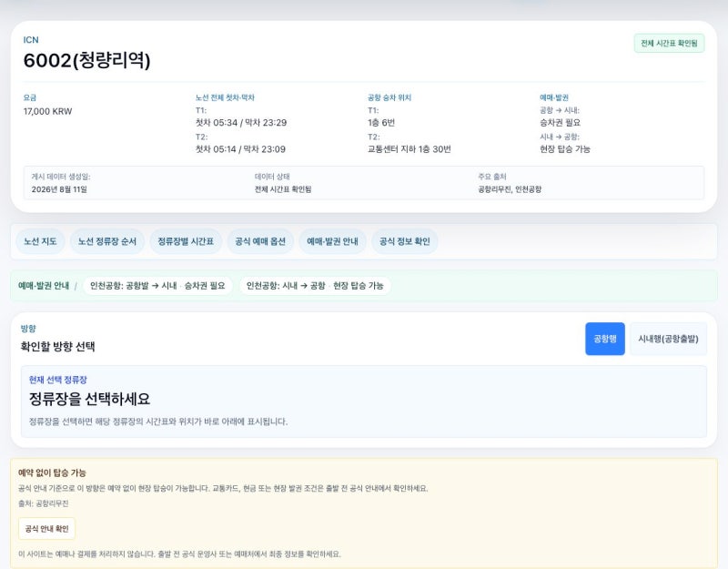Click the 현재 선택 정류장 label
728x569 pixels.
tap(58, 380)
